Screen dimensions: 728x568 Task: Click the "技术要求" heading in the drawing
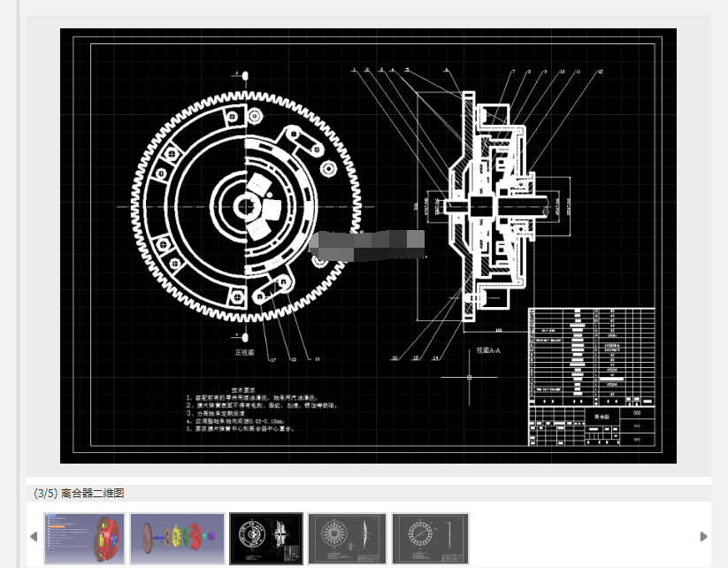(x=243, y=390)
